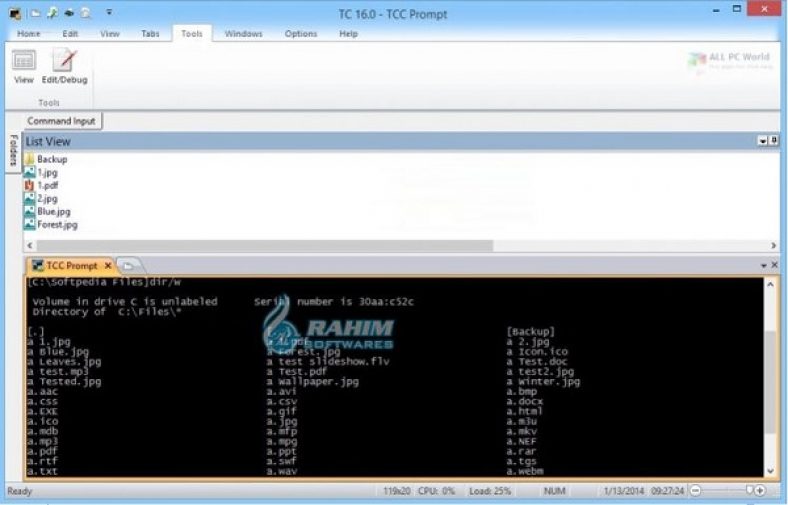Close the active tab window with X
The width and height of the screenshot is (788, 505).
point(774,264)
